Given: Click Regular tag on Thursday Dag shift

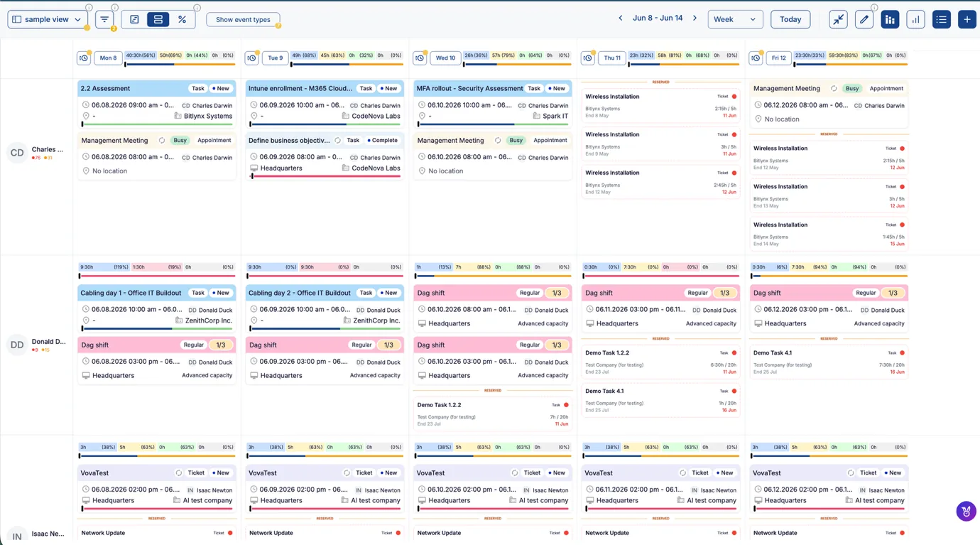Looking at the screenshot, I should 697,293.
